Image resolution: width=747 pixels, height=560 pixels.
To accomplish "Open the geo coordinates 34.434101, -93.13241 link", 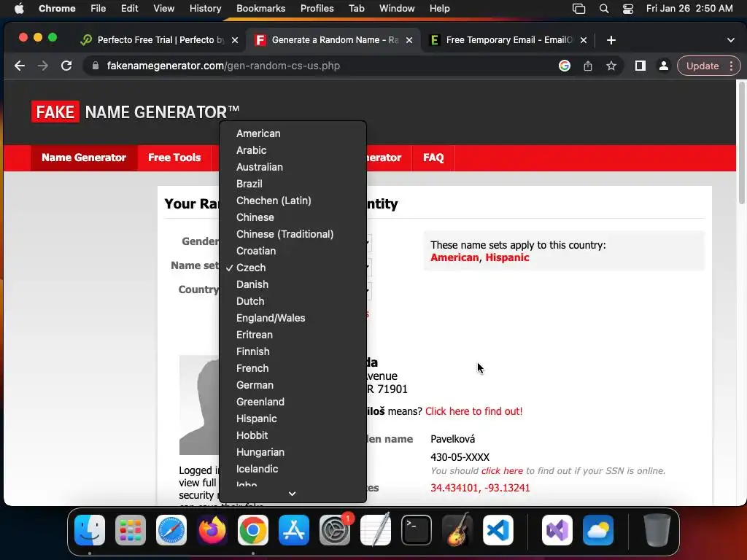I will (480, 488).
